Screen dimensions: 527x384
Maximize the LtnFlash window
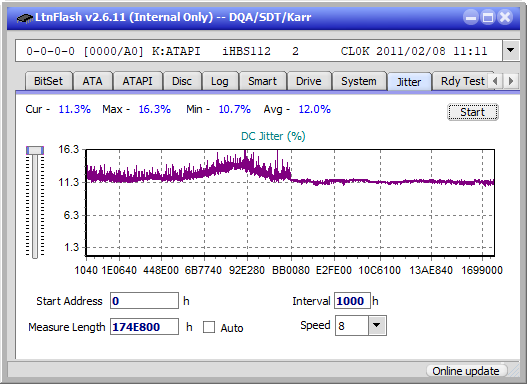(488, 17)
